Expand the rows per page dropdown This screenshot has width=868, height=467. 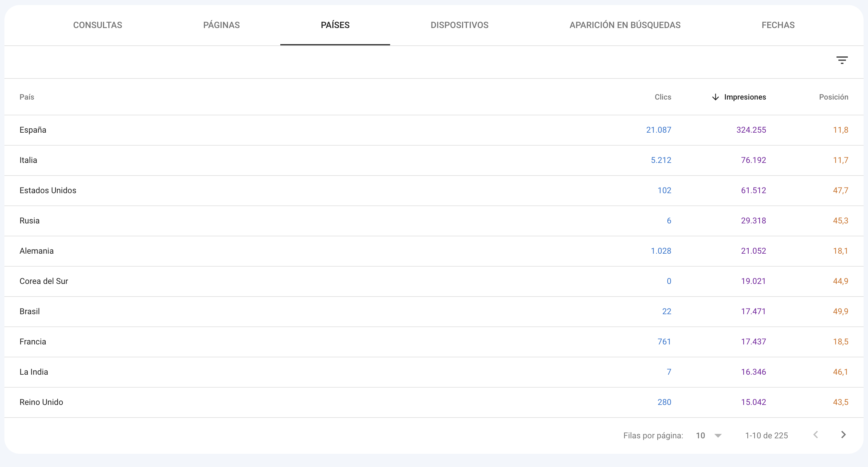coord(709,435)
